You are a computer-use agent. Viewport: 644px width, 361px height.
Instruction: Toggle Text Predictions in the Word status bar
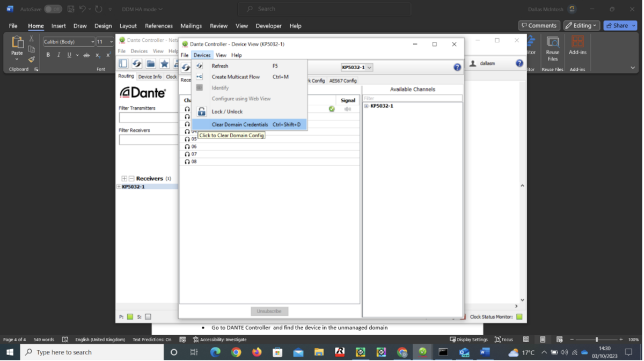(153, 339)
